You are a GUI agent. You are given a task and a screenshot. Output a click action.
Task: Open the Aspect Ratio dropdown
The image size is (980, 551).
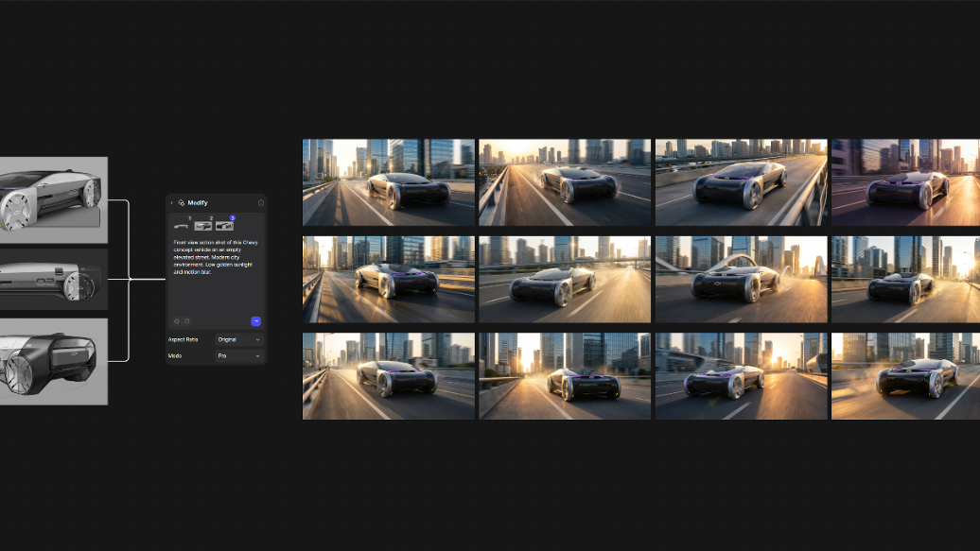[239, 339]
